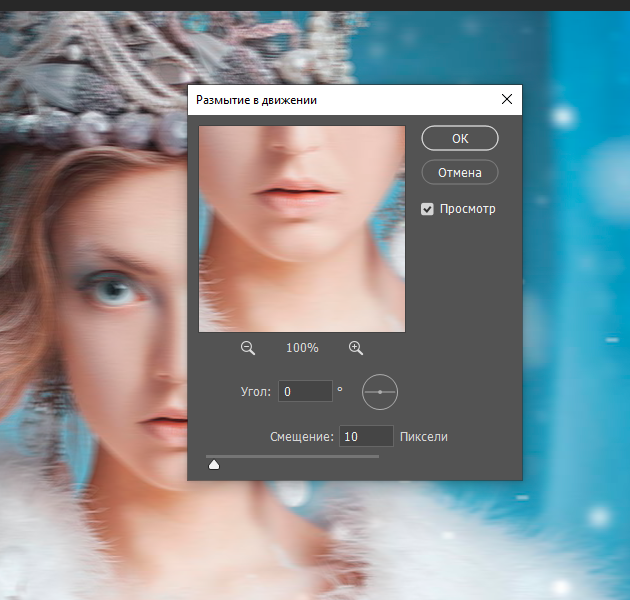Click the Смещение label text
This screenshot has width=630, height=600.
(300, 437)
